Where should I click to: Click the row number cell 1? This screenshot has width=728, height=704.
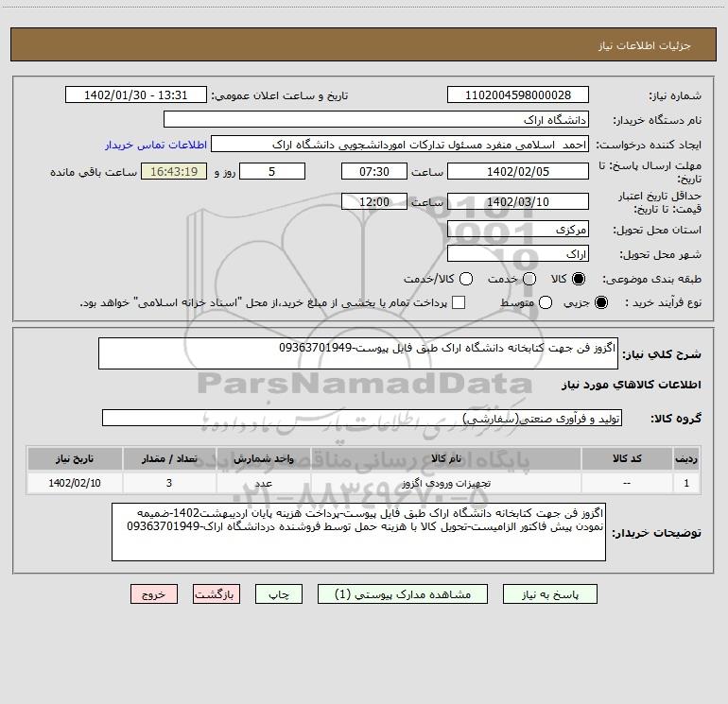(x=686, y=483)
